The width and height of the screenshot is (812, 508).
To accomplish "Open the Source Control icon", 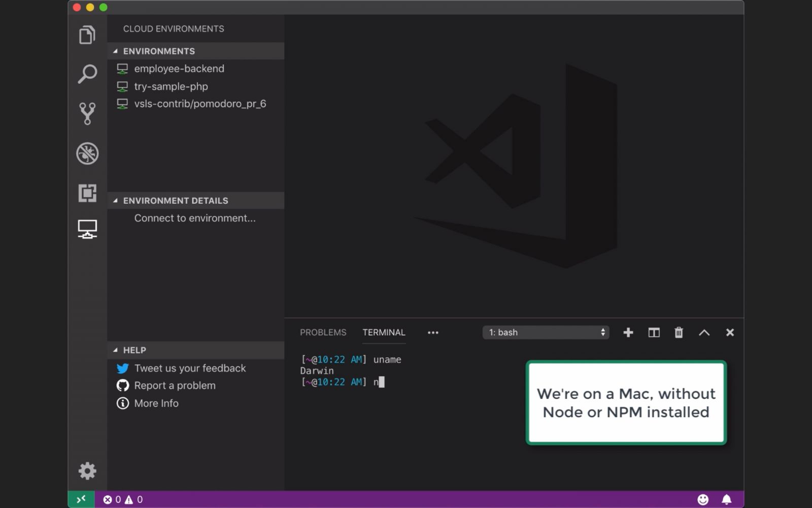I will click(x=87, y=113).
